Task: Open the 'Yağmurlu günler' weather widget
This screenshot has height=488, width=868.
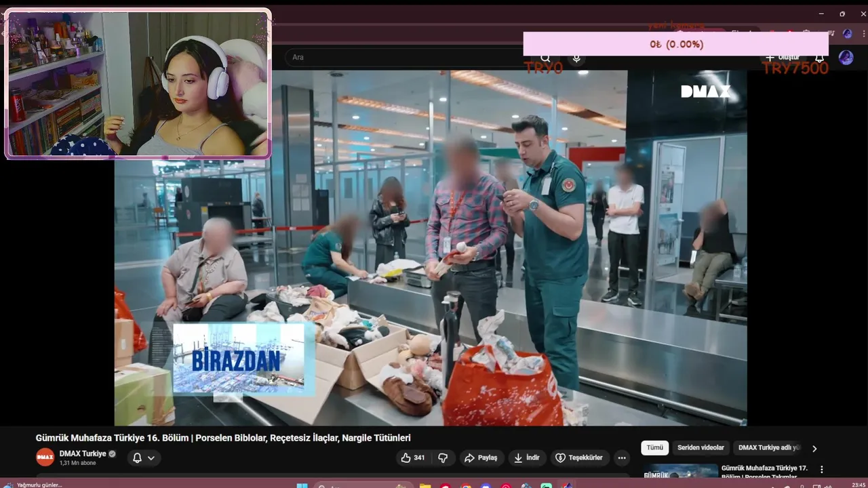Action: [x=33, y=485]
